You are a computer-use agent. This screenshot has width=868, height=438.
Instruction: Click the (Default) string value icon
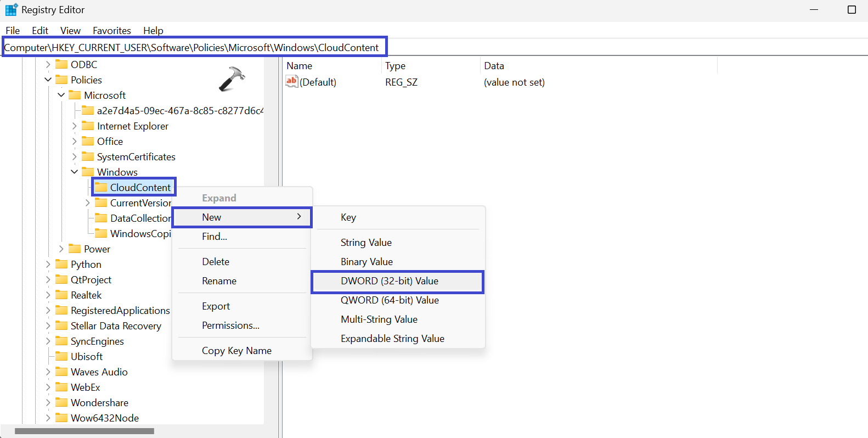tap(291, 82)
